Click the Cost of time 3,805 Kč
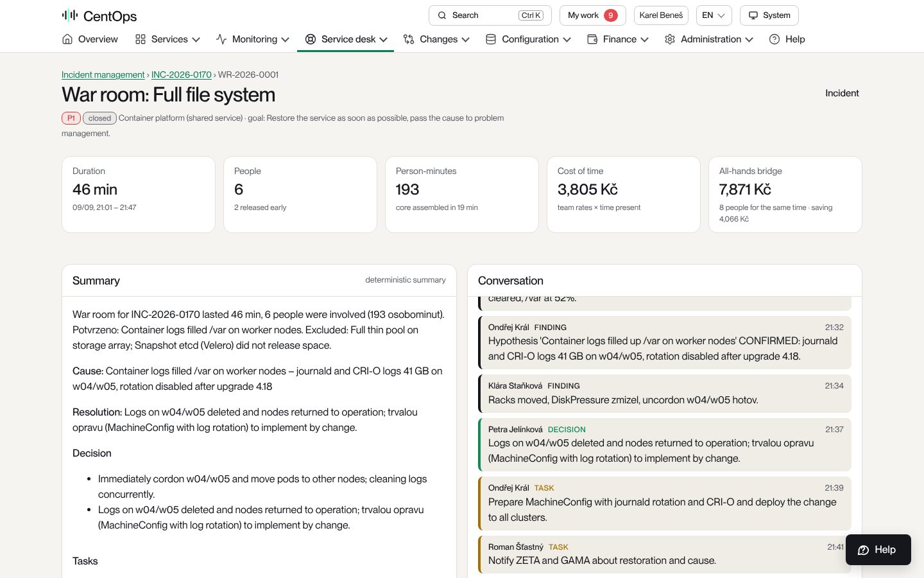 click(x=588, y=189)
